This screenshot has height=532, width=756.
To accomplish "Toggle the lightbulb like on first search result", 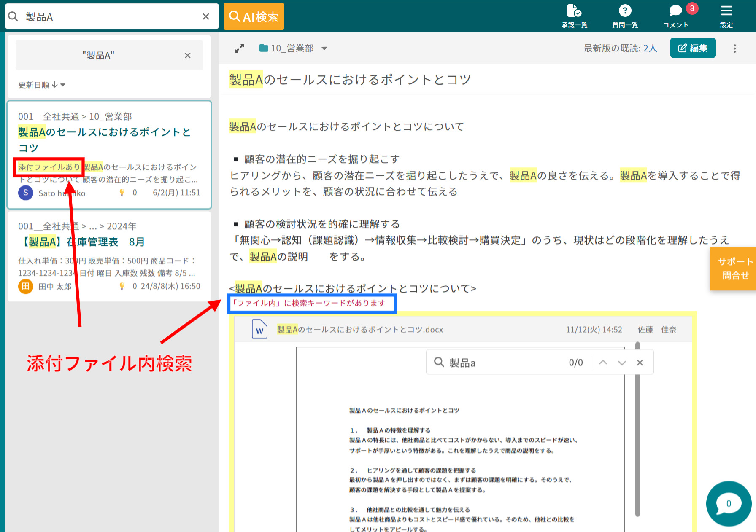I will [122, 192].
